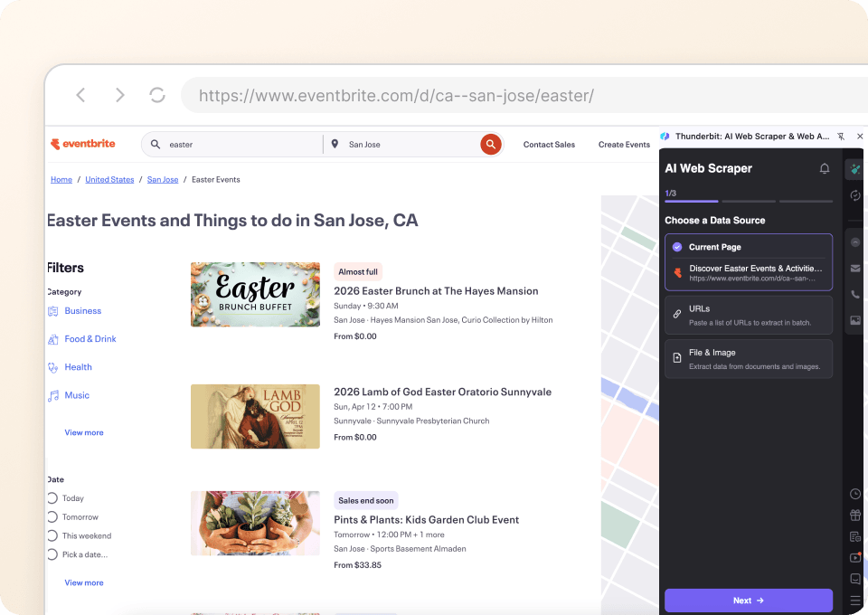The height and width of the screenshot is (615, 868).
Task: Open the email extractor icon in sidebar
Action: tap(855, 269)
